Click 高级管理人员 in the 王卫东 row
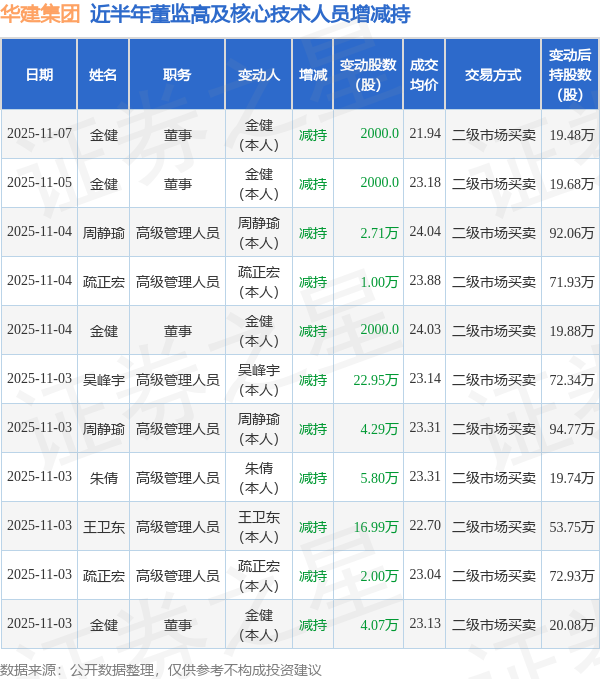 (177, 527)
